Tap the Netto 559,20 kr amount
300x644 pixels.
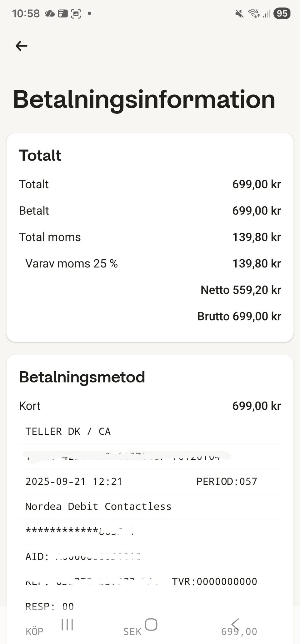(241, 290)
